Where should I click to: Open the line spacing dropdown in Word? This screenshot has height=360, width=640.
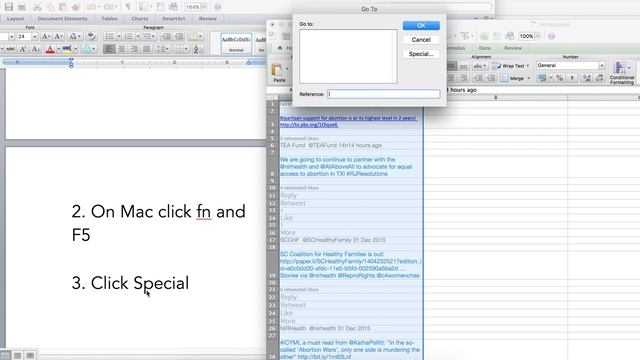163,49
